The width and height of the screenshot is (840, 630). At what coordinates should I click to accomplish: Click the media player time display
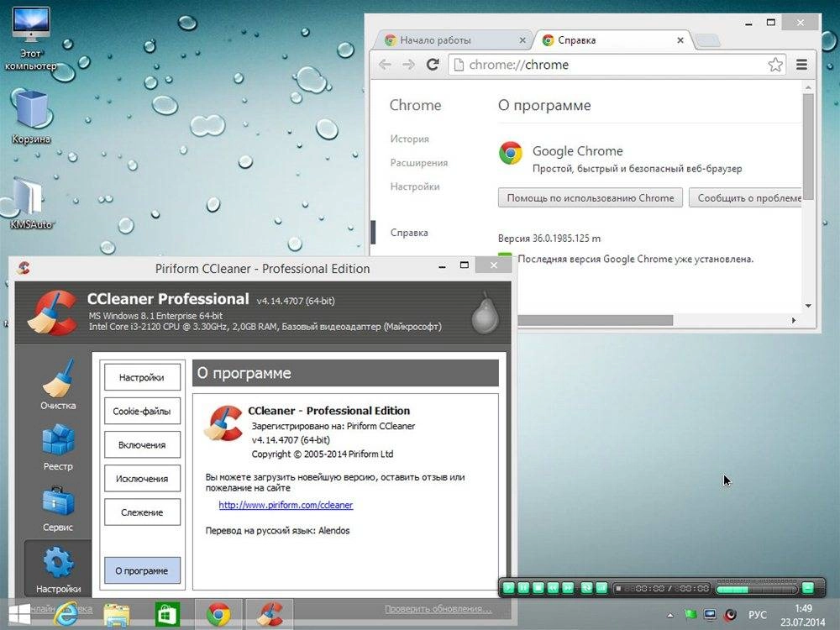click(x=662, y=588)
